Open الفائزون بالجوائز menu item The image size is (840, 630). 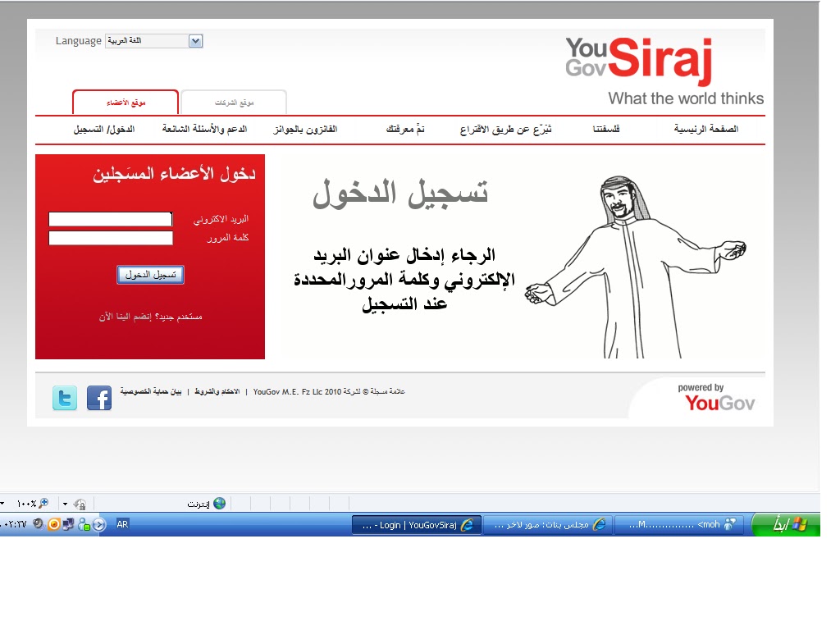(305, 129)
